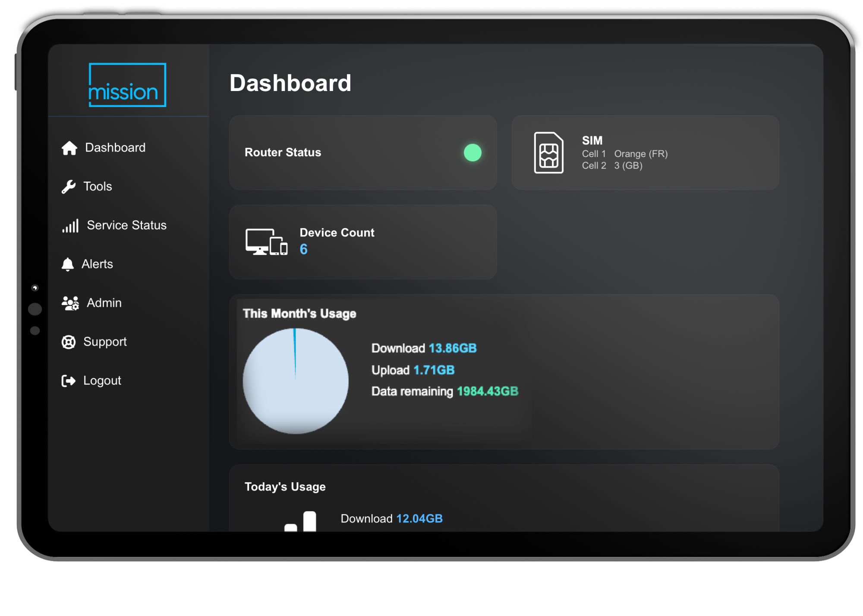Screen dimensions: 863x616
Task: Click the Device Count value 6
Action: coord(304,249)
